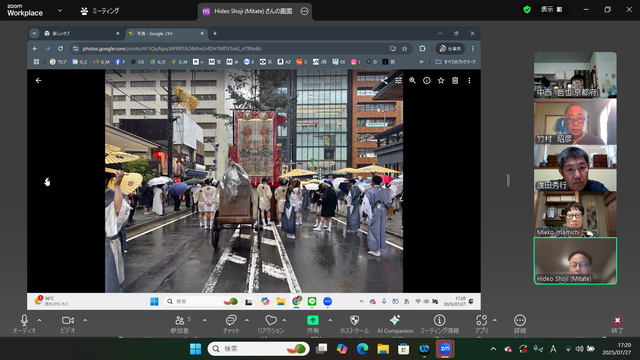Click the bookmark star in shared address bar

(404, 49)
